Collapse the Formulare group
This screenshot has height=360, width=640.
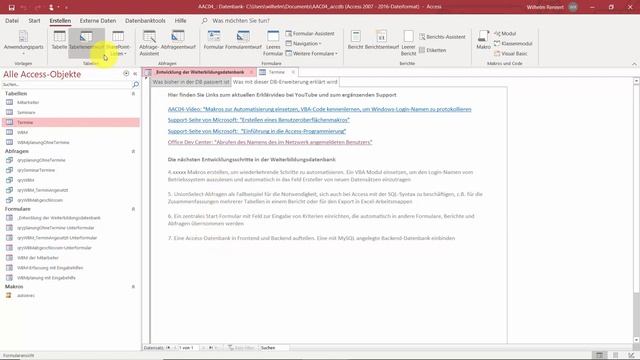pos(133,209)
